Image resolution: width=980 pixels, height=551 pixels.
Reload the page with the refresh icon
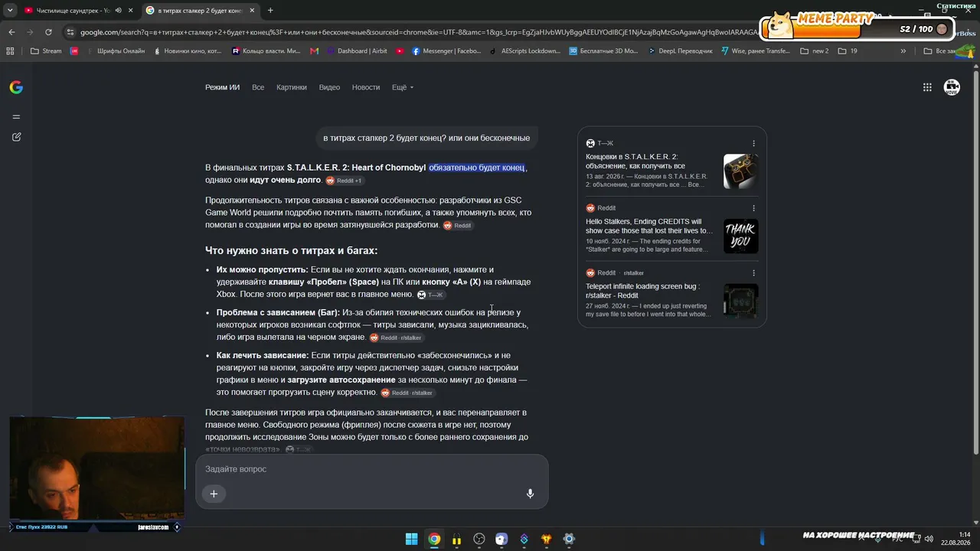48,32
